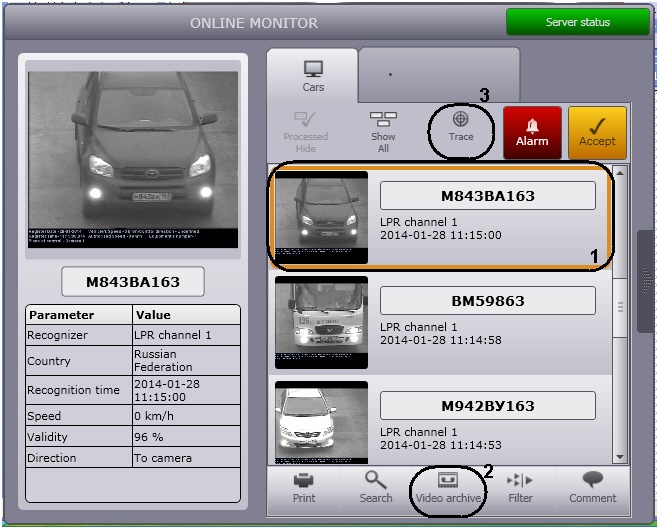Click plate number BM59863 in the list
The width and height of the screenshot is (659, 529).
pos(488,301)
